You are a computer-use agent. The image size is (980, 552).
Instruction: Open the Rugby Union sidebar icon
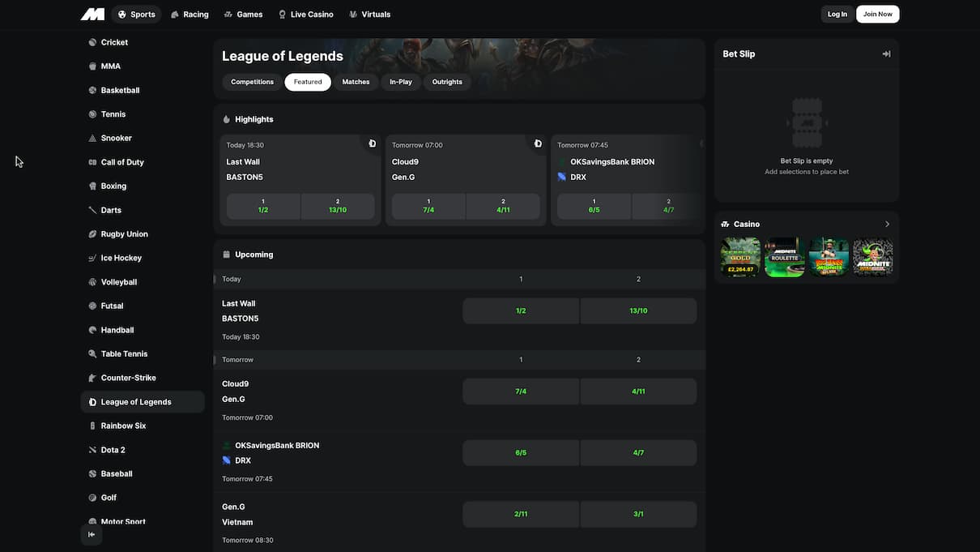92,234
